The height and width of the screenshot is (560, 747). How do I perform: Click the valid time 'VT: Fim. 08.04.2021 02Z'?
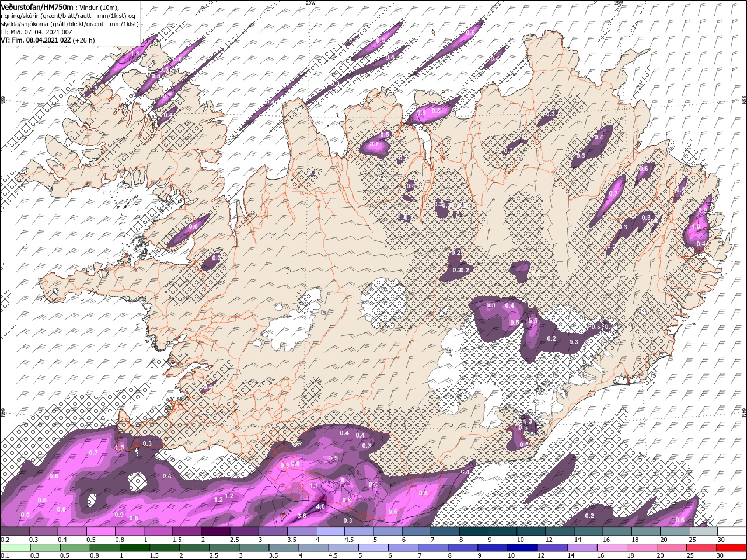[36, 40]
